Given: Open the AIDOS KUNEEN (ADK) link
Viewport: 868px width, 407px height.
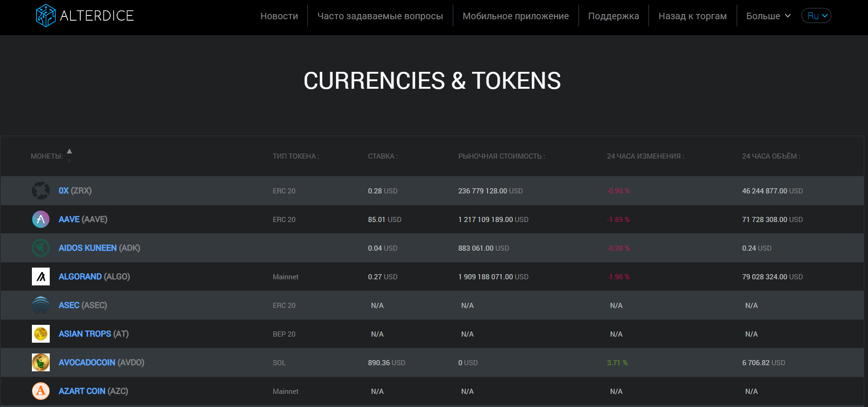Looking at the screenshot, I should tap(99, 248).
